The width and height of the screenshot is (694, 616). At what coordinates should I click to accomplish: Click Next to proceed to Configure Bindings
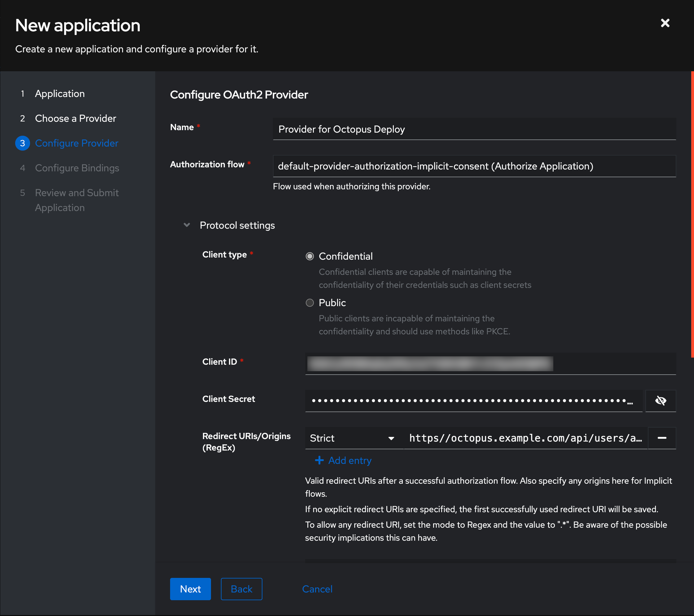[x=190, y=589]
